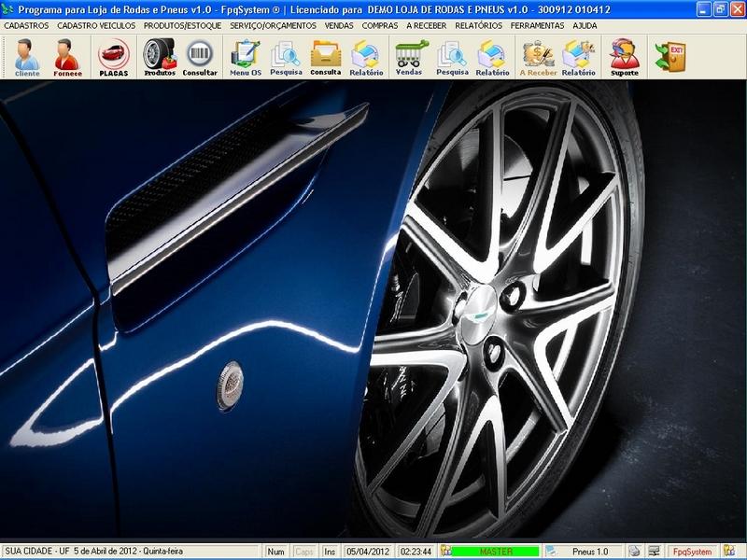This screenshot has height=560, width=747.
Task: Open the Cliente registration icon
Action: click(x=27, y=57)
